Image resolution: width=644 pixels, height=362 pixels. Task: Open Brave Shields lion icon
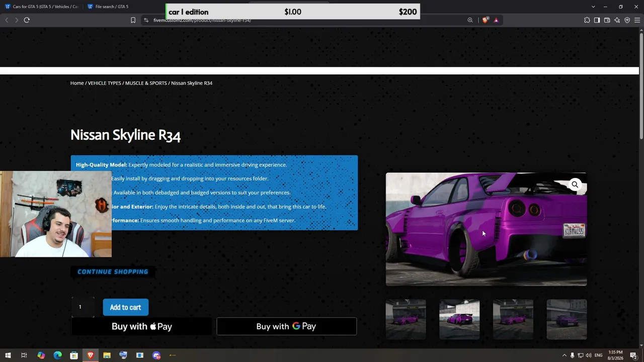click(485, 20)
